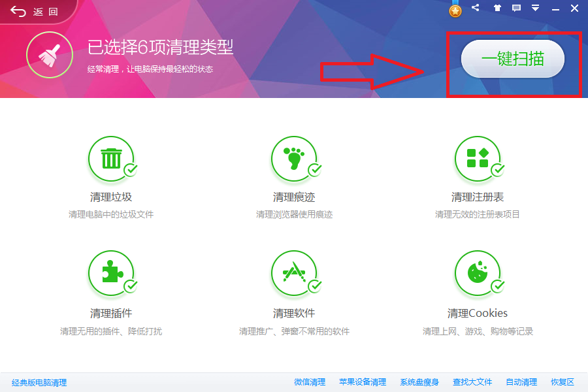This screenshot has width=588, height=392.
Task: Click the share icon in title bar
Action: [x=475, y=8]
